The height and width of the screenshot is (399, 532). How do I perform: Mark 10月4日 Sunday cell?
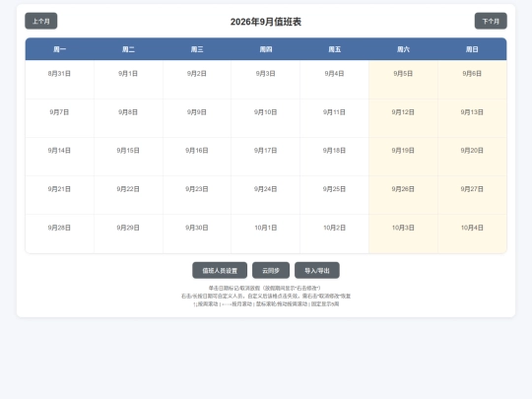tap(472, 233)
